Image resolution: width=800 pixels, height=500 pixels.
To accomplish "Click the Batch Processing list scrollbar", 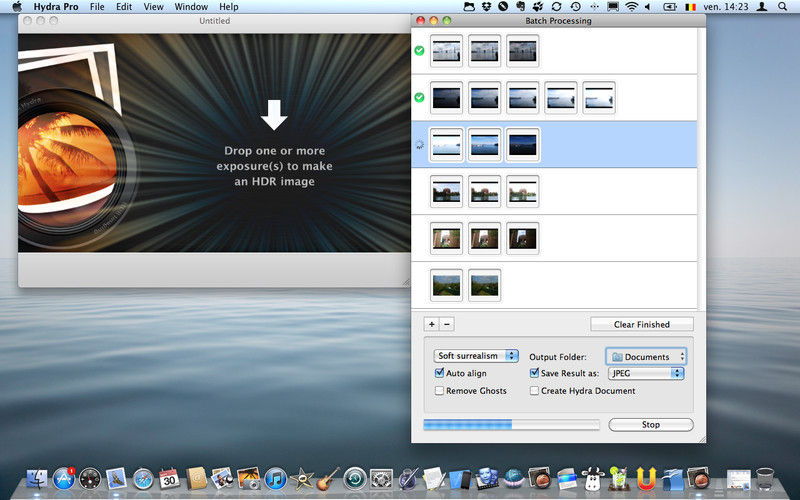I will click(x=702, y=168).
